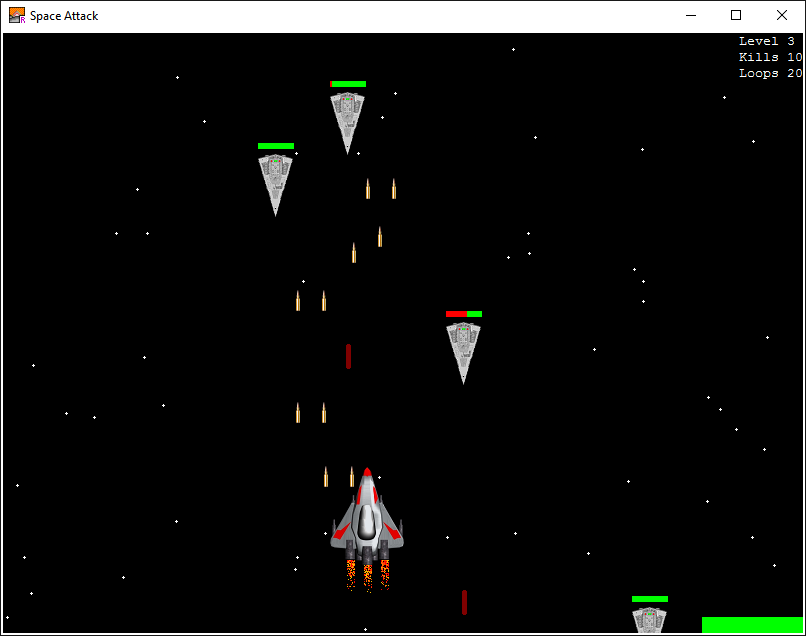Click the topmost enemy ship near center
The width and height of the screenshot is (806, 636).
(x=347, y=123)
